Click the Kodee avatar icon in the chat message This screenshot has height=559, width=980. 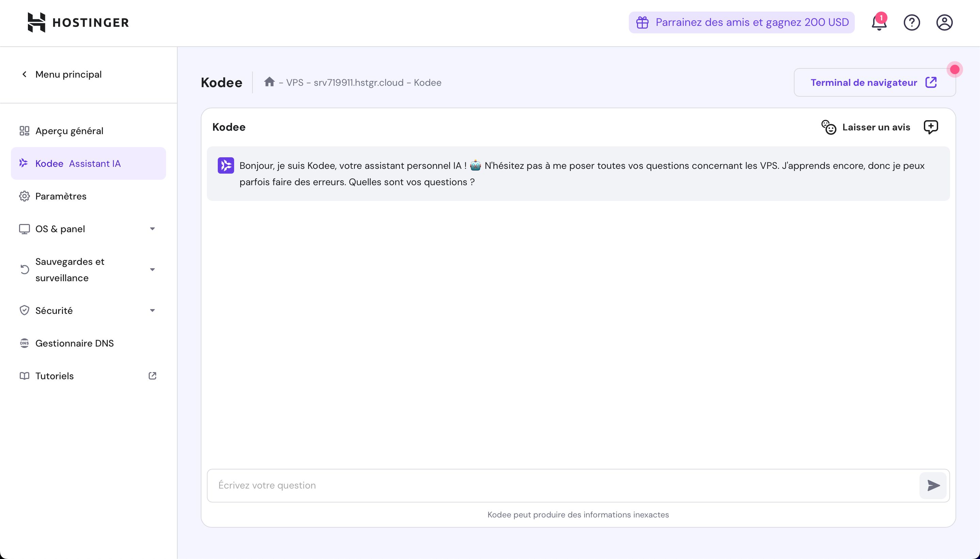[226, 165]
